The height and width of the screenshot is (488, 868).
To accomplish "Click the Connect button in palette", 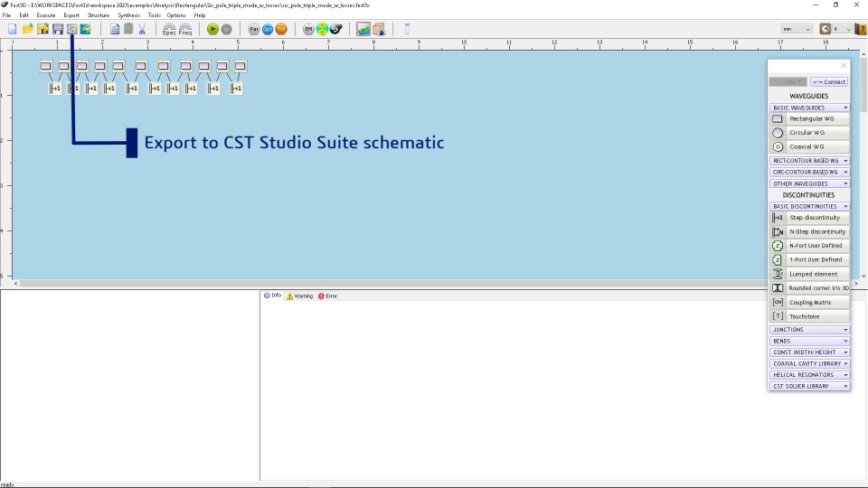I will coord(829,82).
